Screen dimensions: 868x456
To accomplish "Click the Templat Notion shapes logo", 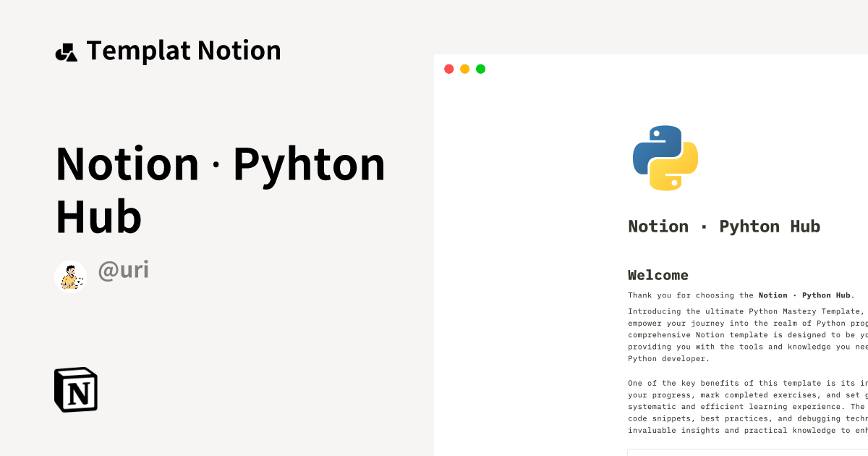I will 66,52.
